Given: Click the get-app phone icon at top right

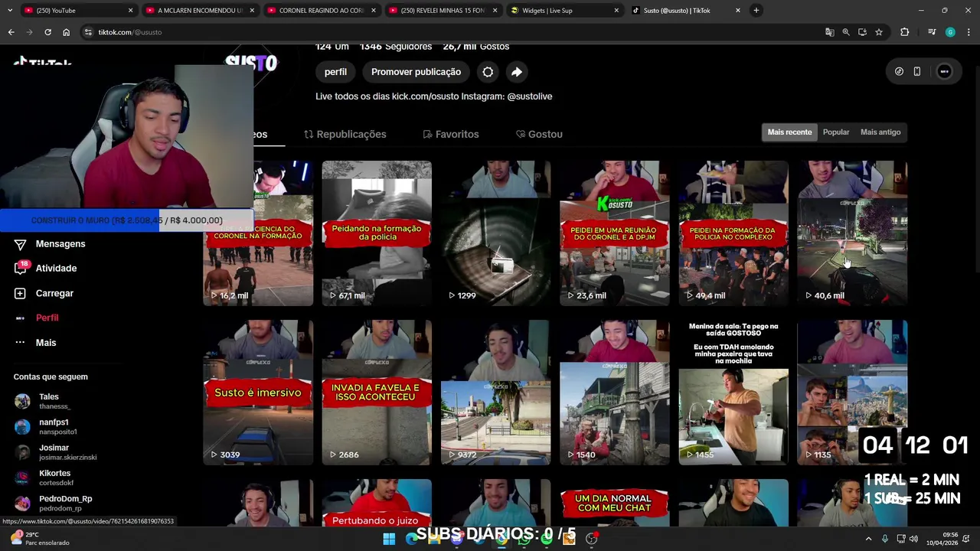Looking at the screenshot, I should pyautogui.click(x=916, y=71).
